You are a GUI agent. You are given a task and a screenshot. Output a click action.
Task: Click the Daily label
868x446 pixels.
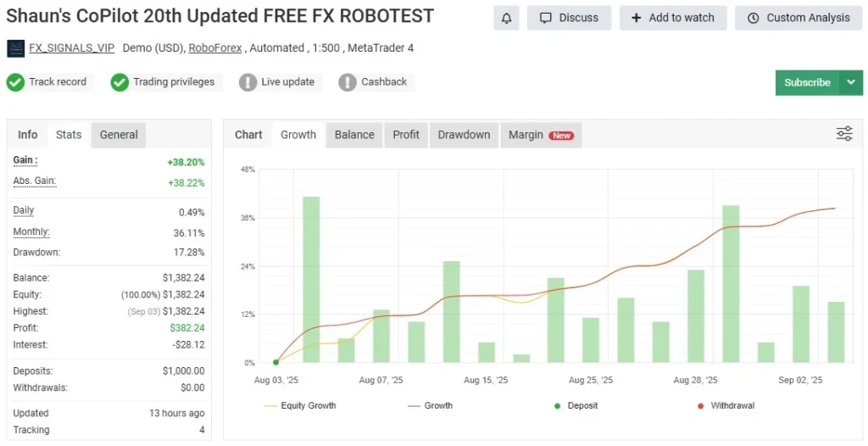pos(24,210)
